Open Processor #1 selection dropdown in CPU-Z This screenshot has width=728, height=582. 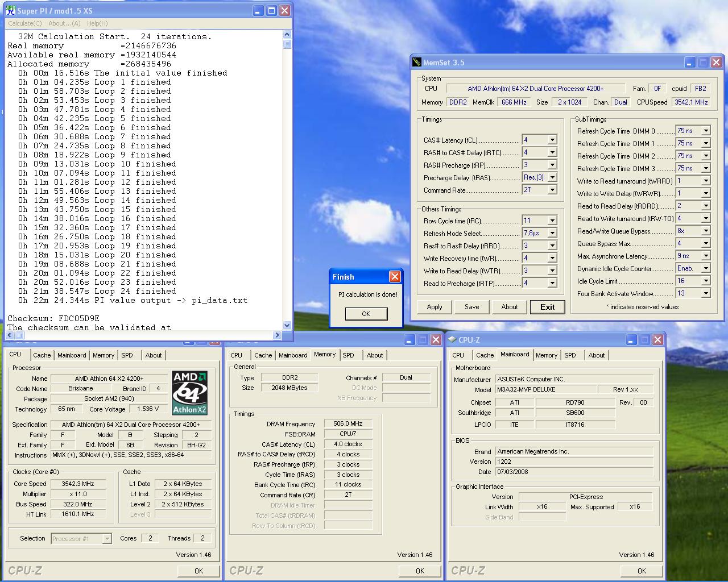(106, 538)
